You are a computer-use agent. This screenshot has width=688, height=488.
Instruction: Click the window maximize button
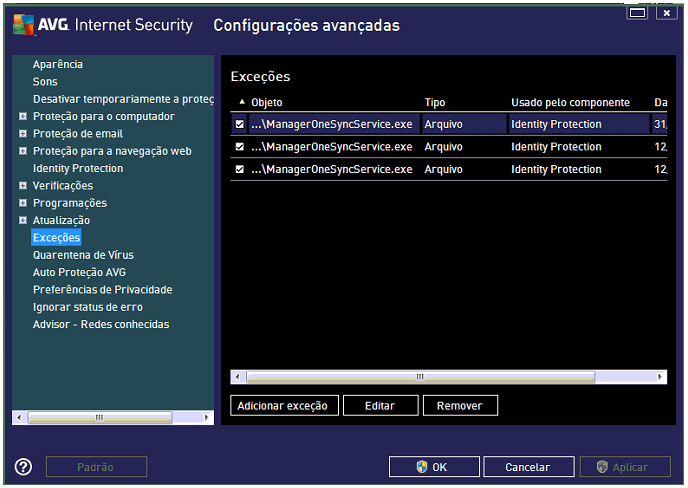click(638, 12)
